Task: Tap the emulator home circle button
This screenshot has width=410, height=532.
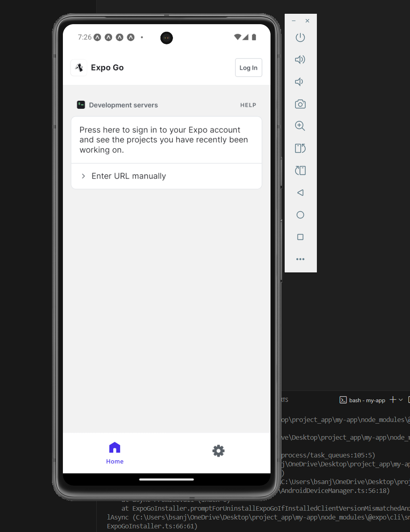Action: tap(300, 215)
